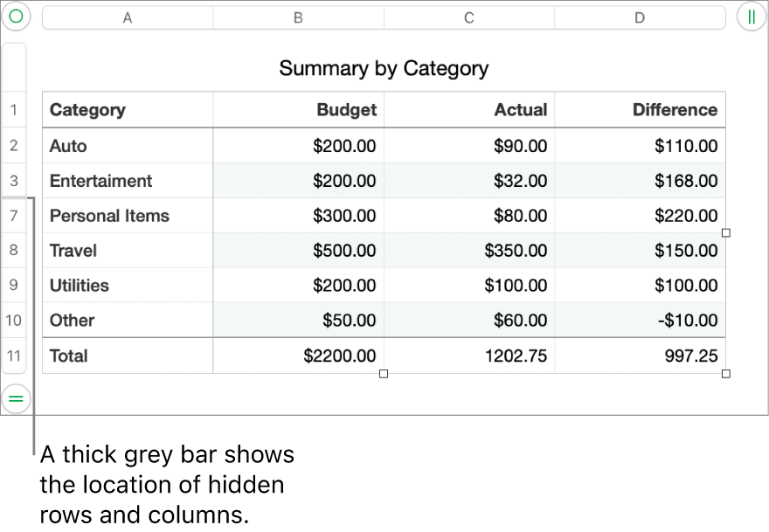This screenshot has height=532, width=769.
Task: Select column A reference tab
Action: click(127, 17)
